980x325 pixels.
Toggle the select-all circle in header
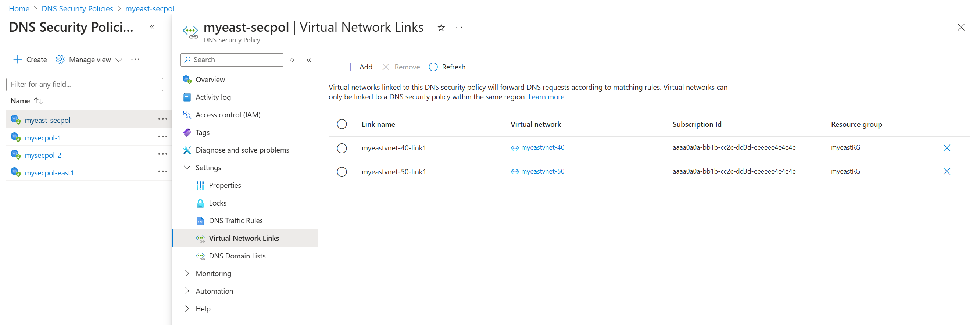(341, 124)
